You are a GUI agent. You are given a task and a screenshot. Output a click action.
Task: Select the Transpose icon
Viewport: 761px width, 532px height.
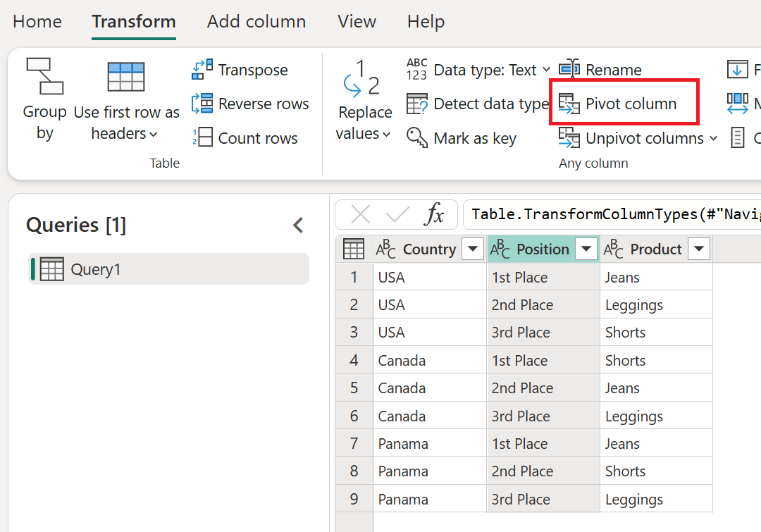(202, 70)
